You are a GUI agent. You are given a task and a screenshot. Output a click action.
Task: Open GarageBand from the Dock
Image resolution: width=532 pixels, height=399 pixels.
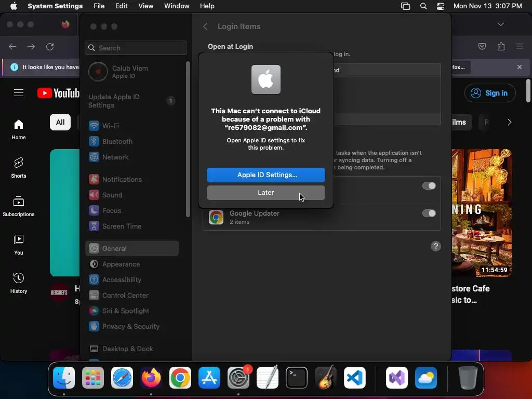326,378
